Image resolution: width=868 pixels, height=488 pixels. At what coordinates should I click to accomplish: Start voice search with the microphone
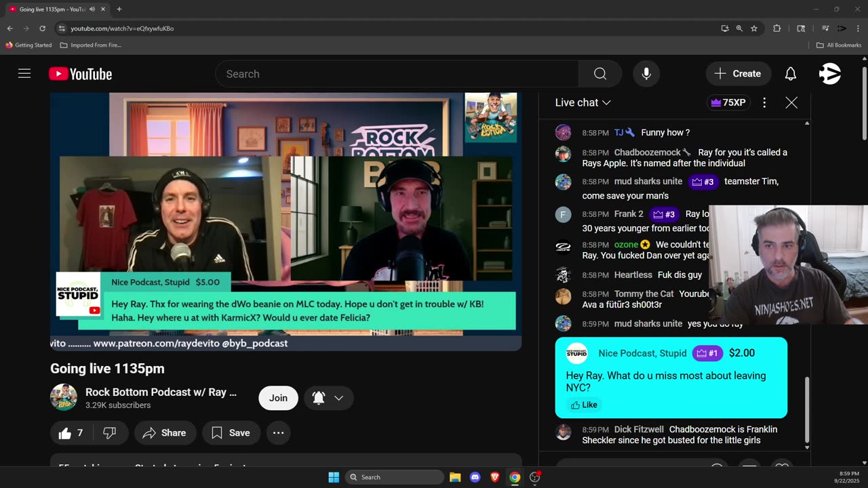(646, 74)
